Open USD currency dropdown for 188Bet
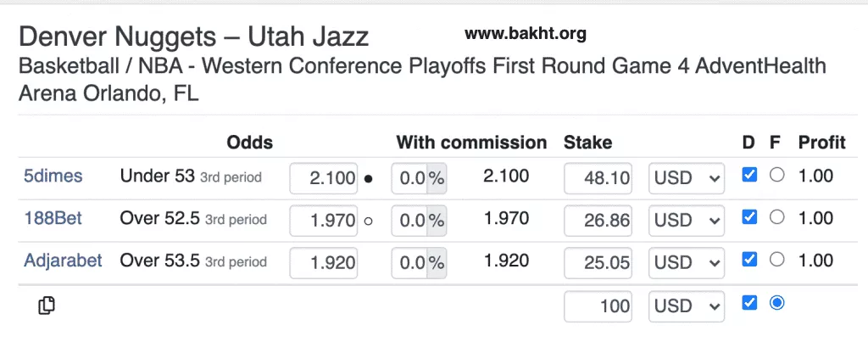Screen dimensions: 868x342 (x=687, y=221)
